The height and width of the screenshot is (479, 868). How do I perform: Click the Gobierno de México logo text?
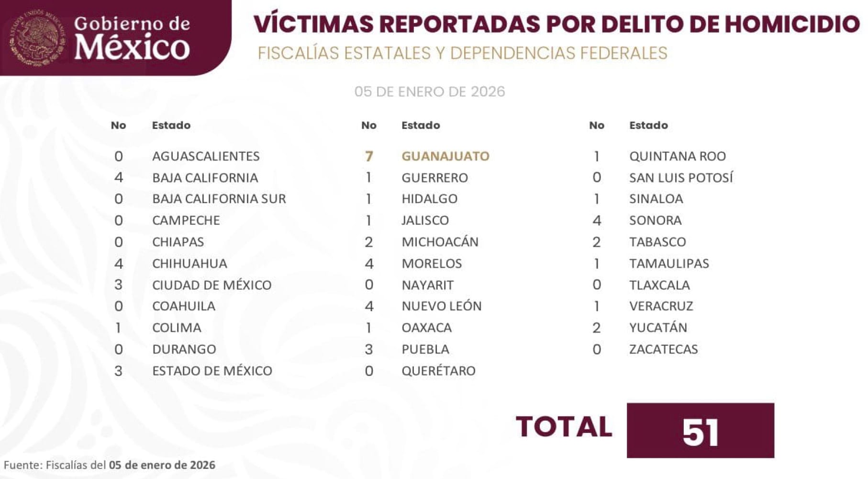pyautogui.click(x=132, y=38)
